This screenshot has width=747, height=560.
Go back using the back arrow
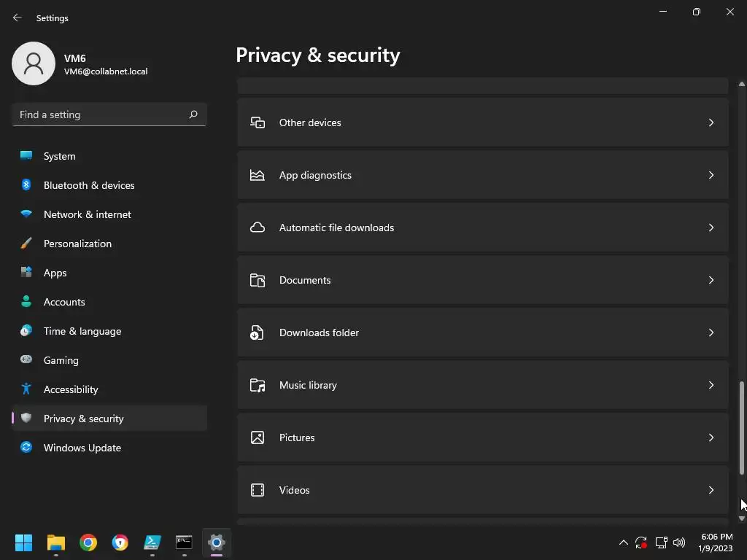coord(18,17)
